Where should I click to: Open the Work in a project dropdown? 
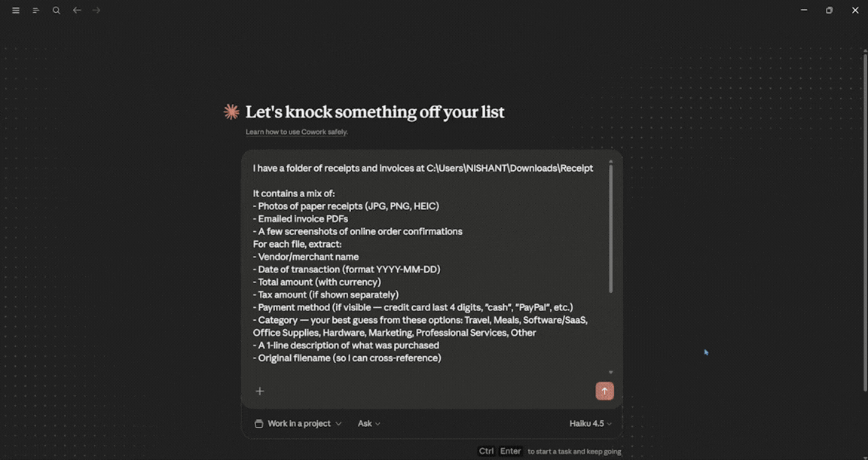click(298, 424)
